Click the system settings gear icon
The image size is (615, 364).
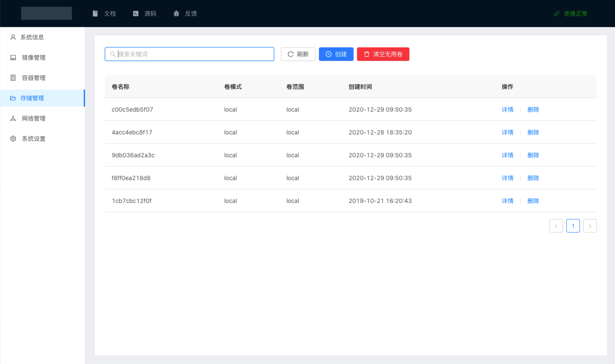[13, 139]
